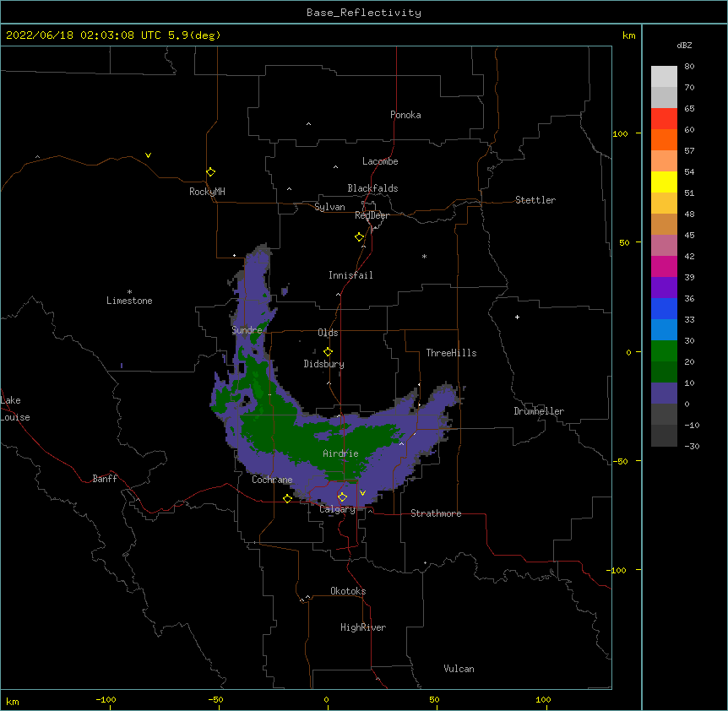728x711 pixels.
Task: Click the ThreeHills label
Action: point(452,353)
